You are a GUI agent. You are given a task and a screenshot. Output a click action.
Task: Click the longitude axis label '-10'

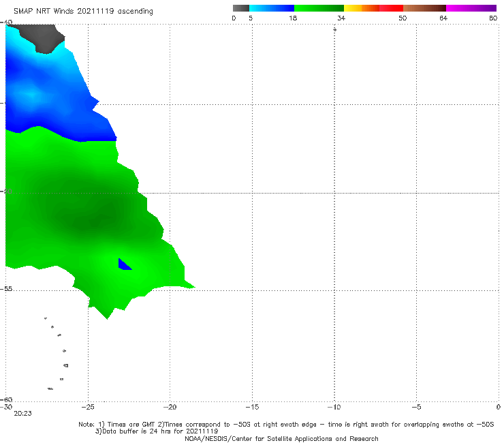coord(334,407)
